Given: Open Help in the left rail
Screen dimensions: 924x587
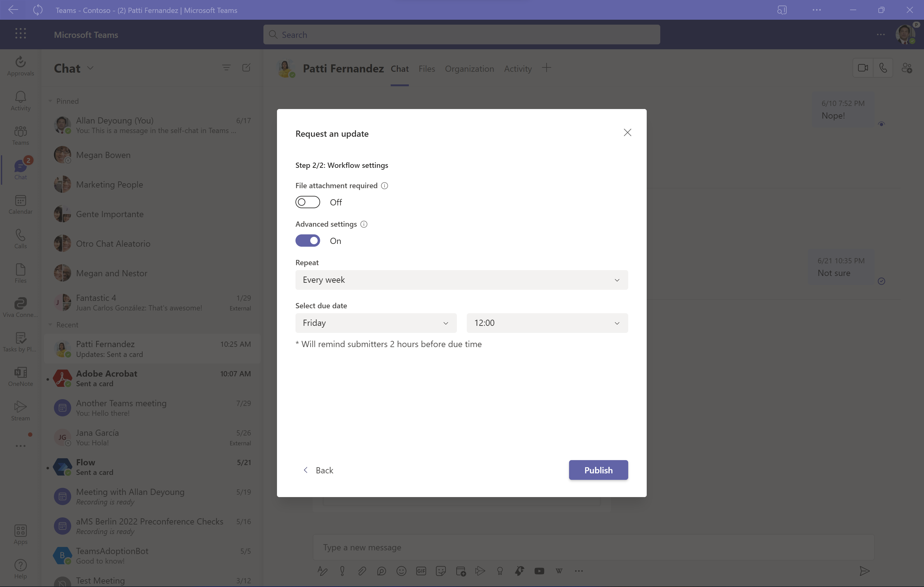Looking at the screenshot, I should [20, 569].
